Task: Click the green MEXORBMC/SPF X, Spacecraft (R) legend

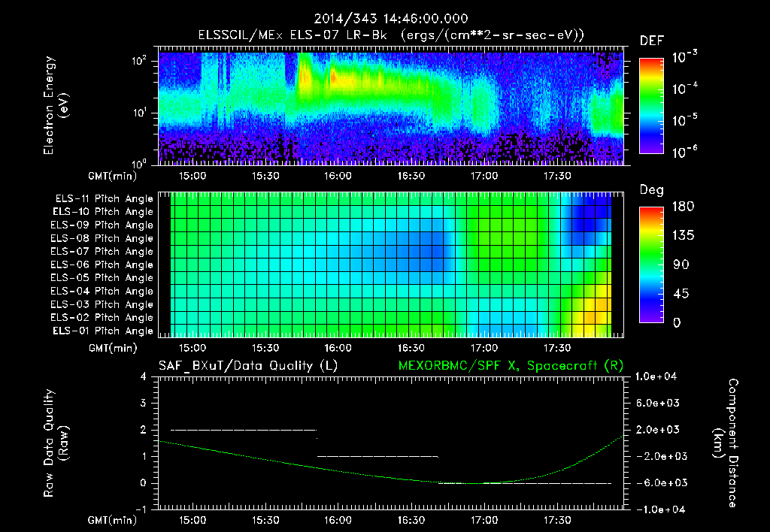Action: [x=511, y=366]
